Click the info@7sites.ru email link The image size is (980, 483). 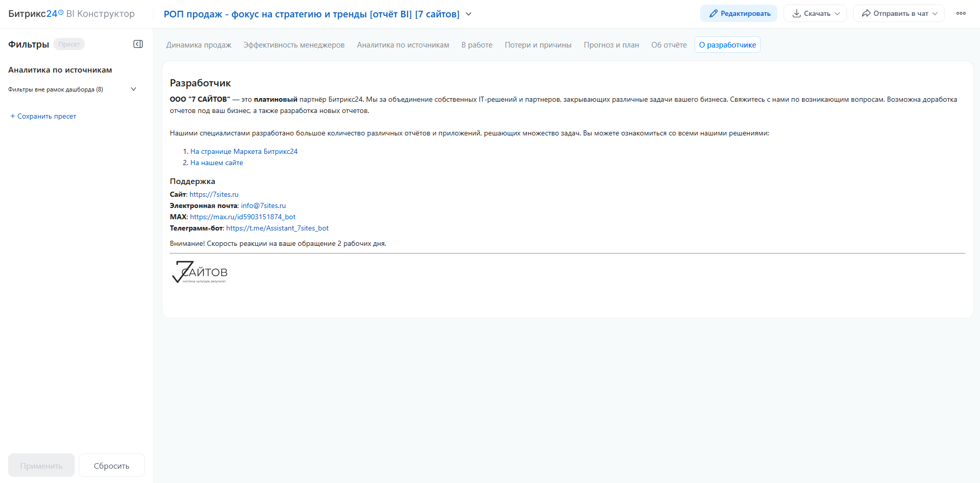[x=263, y=206]
